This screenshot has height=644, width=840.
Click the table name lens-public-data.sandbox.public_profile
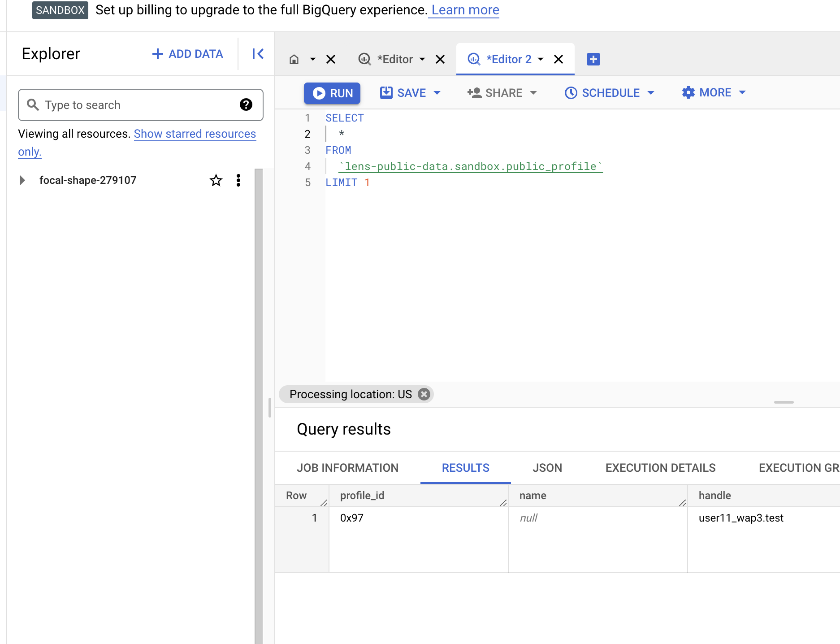pyautogui.click(x=471, y=166)
